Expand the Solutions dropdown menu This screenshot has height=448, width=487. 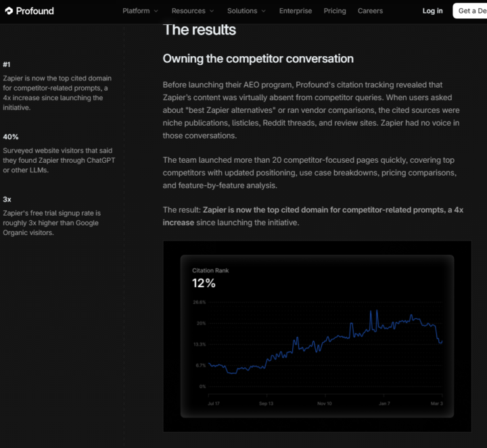pyautogui.click(x=246, y=11)
